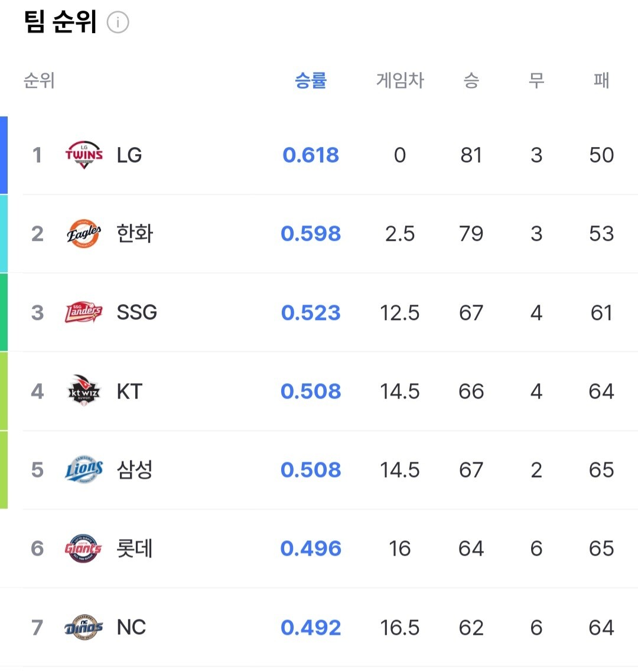
Task: Click LG's 0.618 win rate
Action: [x=311, y=155]
